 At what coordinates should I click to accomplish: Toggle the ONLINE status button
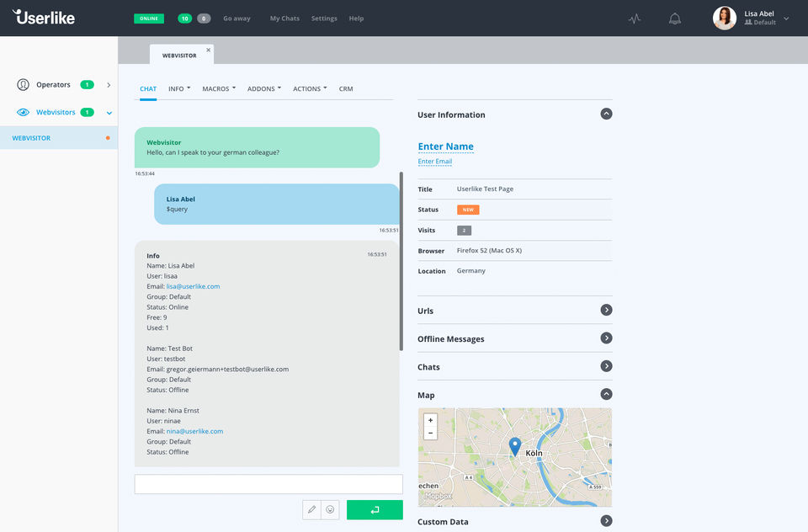click(x=149, y=19)
